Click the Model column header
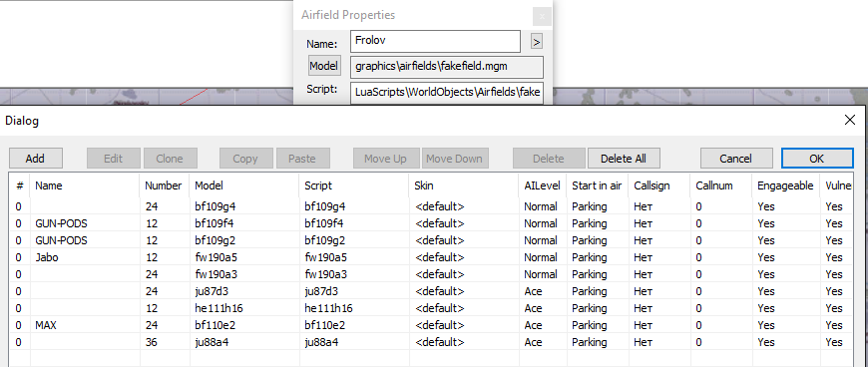 (244, 185)
